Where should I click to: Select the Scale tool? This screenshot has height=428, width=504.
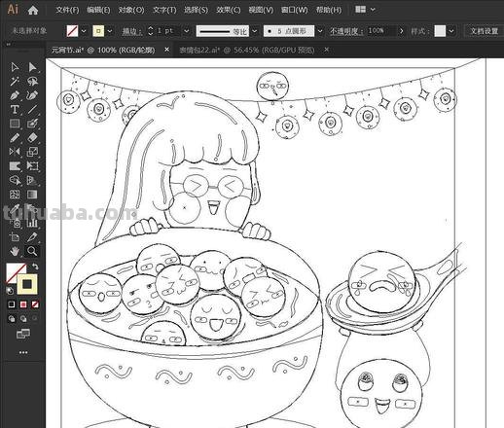32,152
